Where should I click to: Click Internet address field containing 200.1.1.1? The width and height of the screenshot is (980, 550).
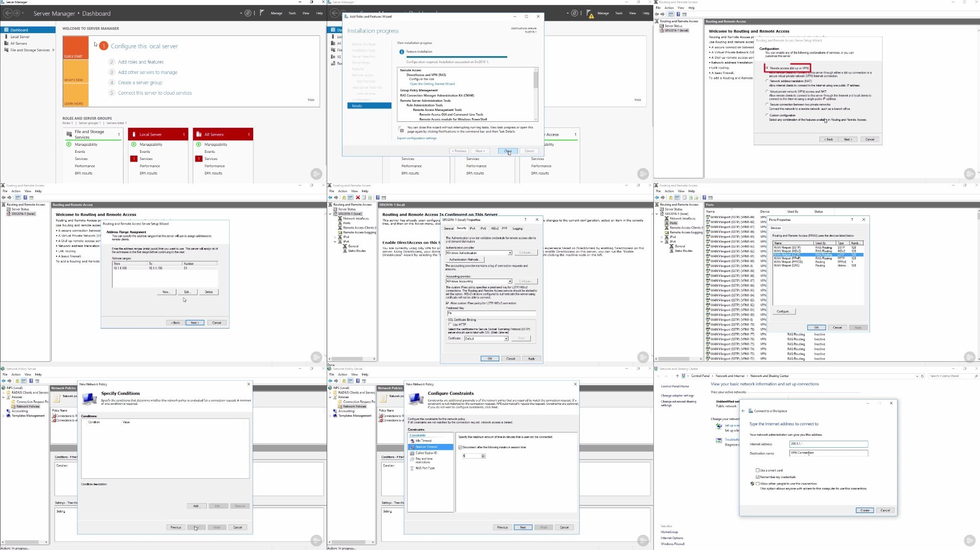point(828,444)
